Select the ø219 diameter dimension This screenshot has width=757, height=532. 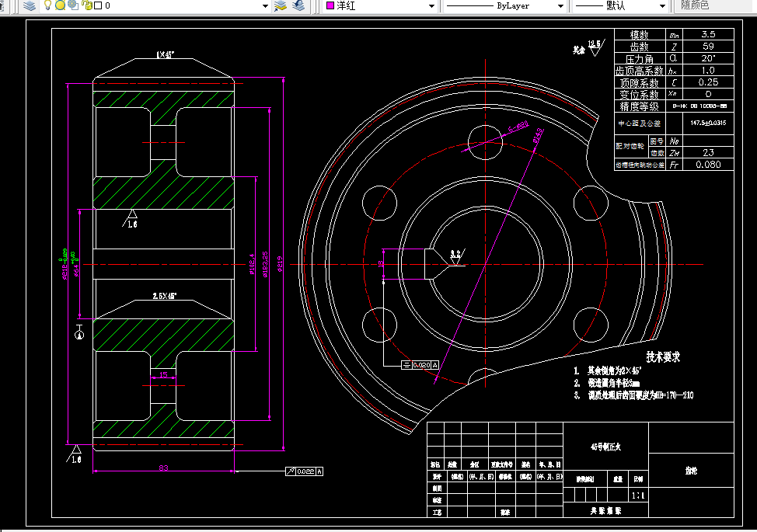click(x=281, y=264)
